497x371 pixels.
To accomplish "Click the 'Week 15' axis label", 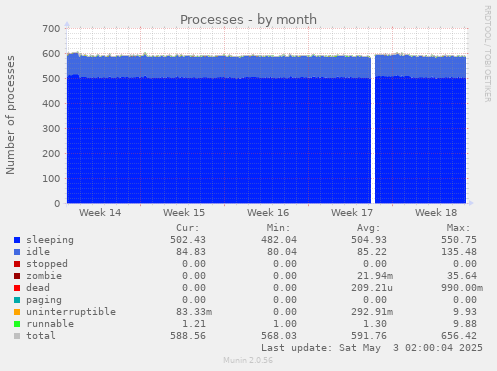I will point(184,213).
